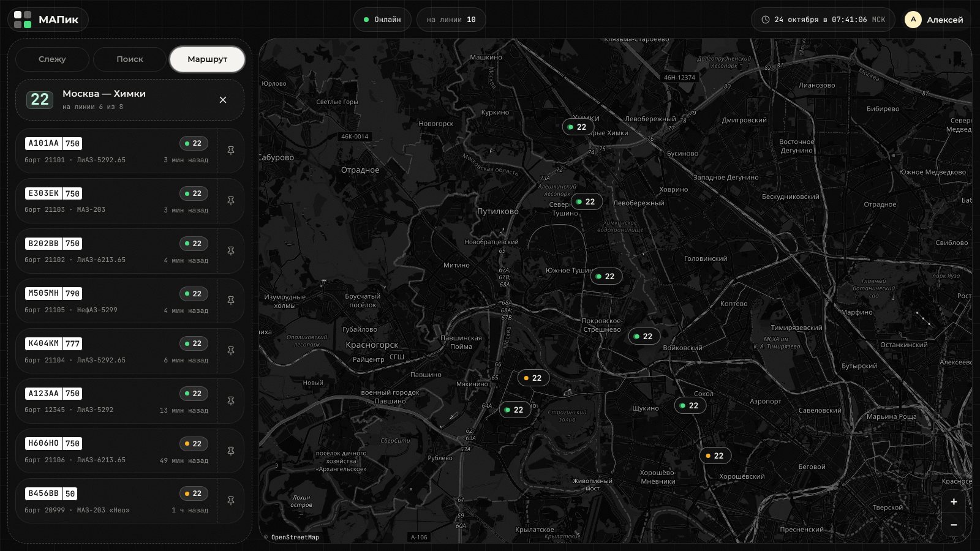980x551 pixels.
Task: Select orange bus marker 22 above Хорошёвский
Action: click(x=715, y=456)
